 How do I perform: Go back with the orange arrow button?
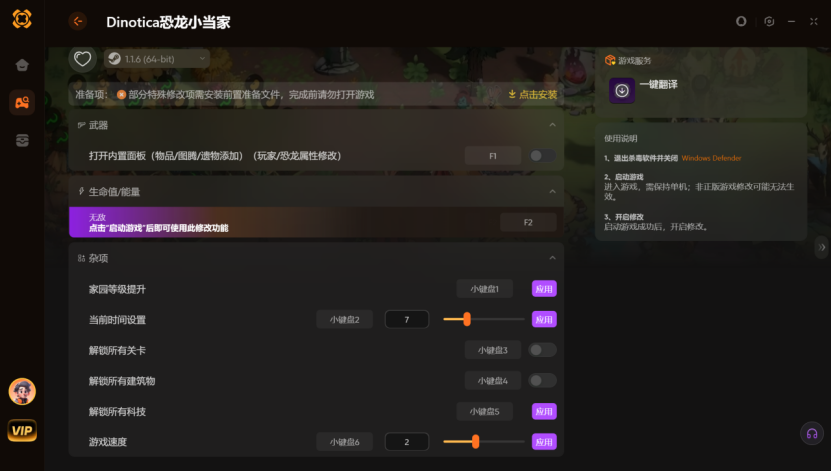tap(78, 21)
